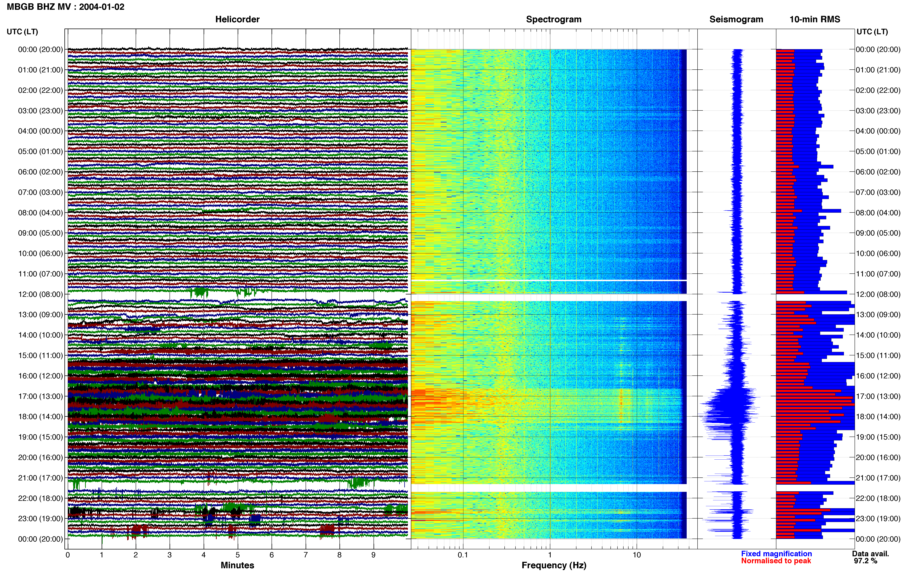The width and height of the screenshot is (924, 578).
Task: Click the right 05:00 (01:00) time label
Action: pos(878,152)
